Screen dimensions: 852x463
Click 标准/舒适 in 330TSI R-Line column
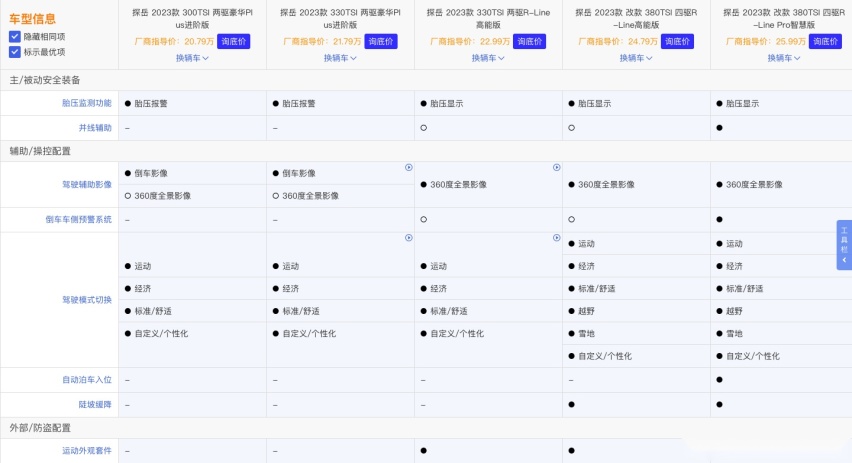coord(448,311)
